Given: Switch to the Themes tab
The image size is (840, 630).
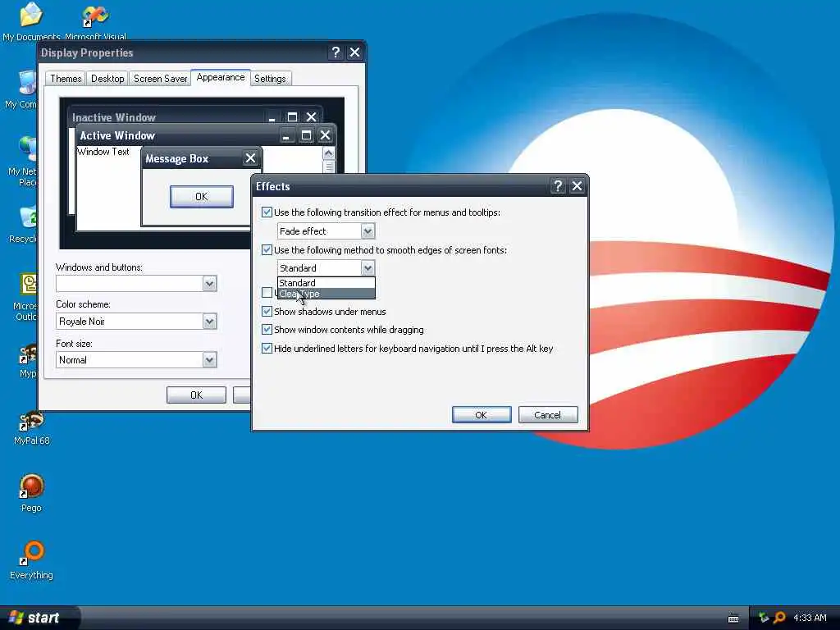Looking at the screenshot, I should tap(66, 79).
